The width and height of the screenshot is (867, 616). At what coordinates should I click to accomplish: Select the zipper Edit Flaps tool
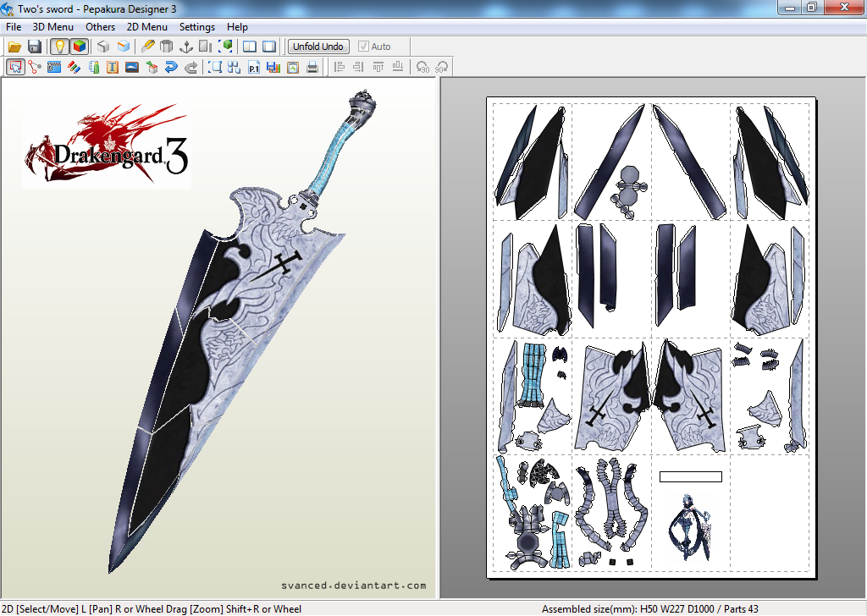pyautogui.click(x=54, y=68)
